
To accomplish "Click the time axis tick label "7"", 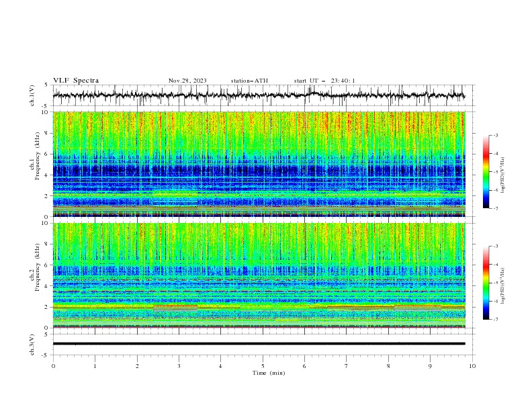I will tap(347, 366).
